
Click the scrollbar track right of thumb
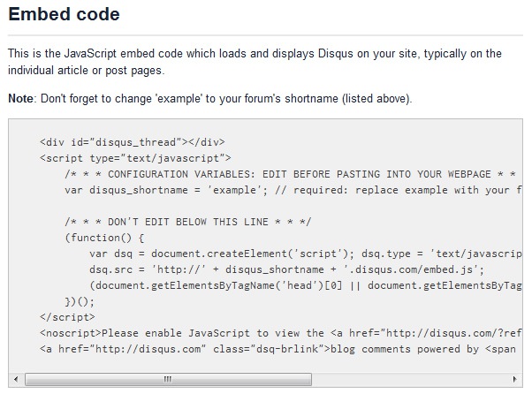(409, 379)
